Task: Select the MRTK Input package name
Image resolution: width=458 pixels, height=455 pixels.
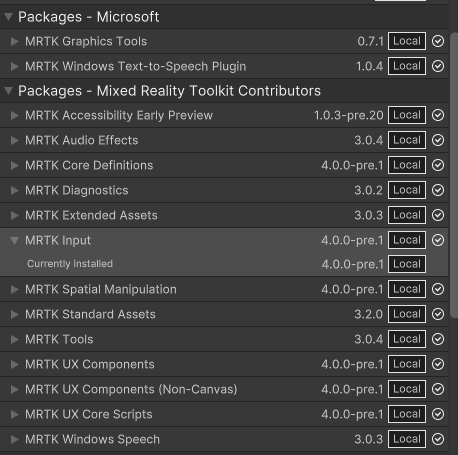Action: point(58,240)
